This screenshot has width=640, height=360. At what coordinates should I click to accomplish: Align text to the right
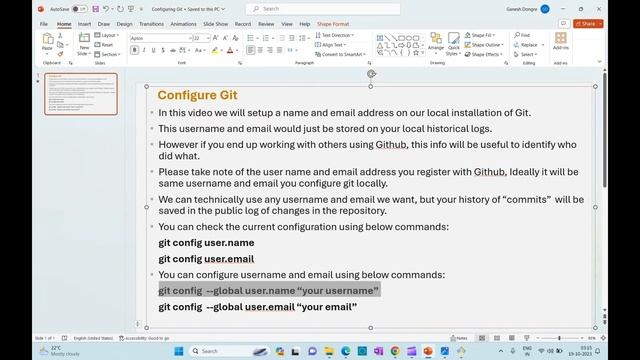point(270,50)
